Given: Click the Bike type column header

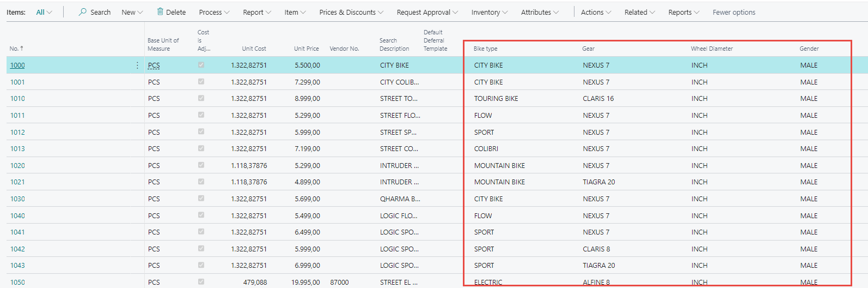Looking at the screenshot, I should (485, 49).
